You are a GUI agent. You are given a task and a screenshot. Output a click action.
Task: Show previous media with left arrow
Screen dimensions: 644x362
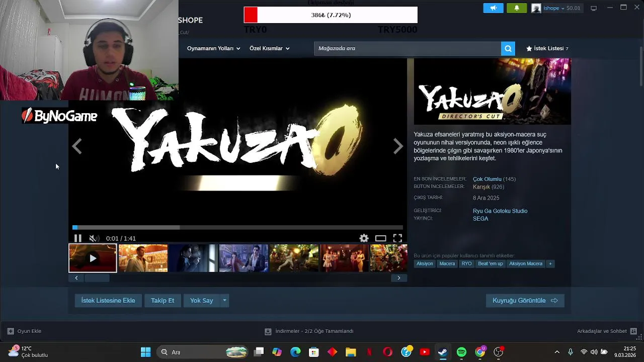point(76,146)
